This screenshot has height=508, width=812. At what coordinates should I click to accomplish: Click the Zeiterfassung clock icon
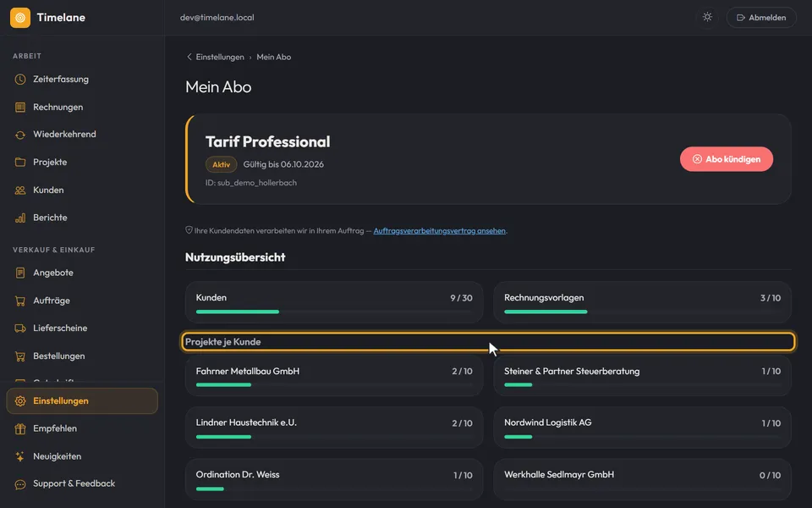point(20,80)
